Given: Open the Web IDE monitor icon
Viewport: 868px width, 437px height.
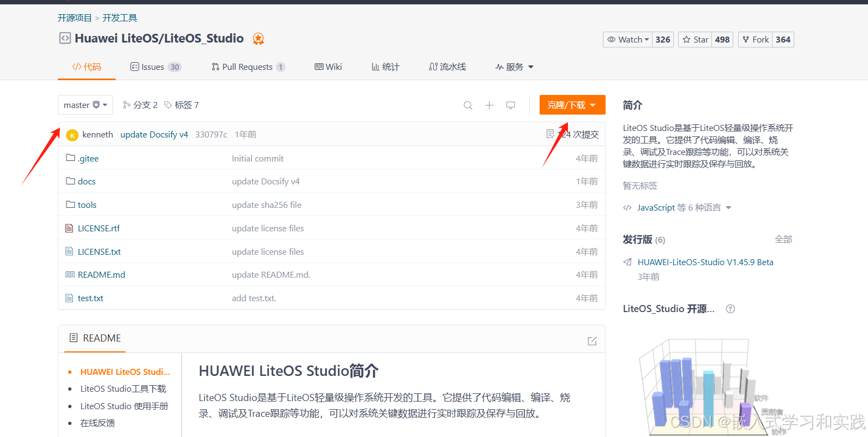Looking at the screenshot, I should pyautogui.click(x=511, y=105).
